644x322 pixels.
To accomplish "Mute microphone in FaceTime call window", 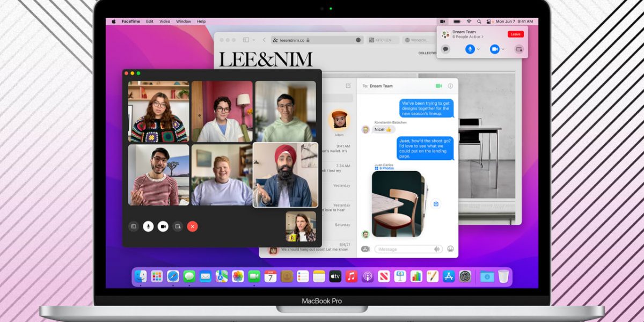I will [148, 226].
